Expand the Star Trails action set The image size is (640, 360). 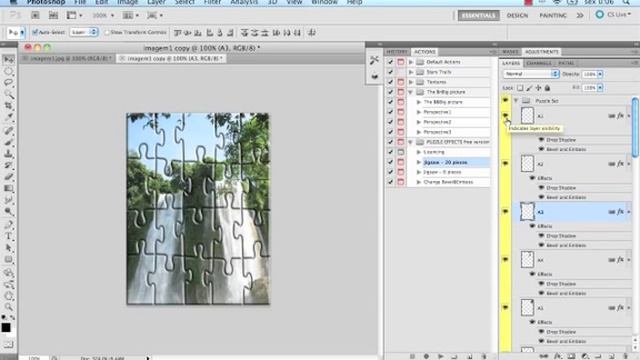point(411,72)
